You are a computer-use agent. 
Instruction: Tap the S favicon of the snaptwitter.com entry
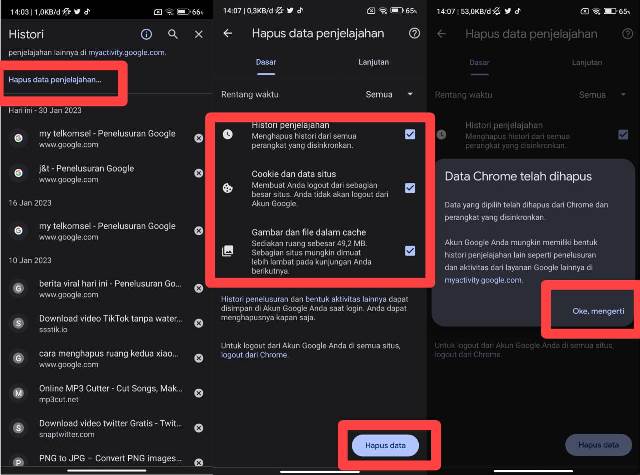click(18, 428)
